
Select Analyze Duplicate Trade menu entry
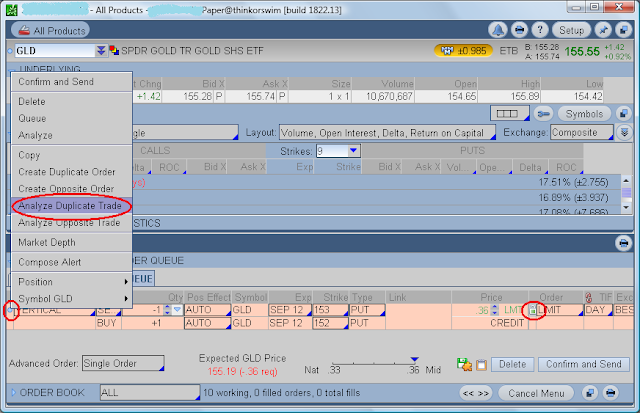71,206
